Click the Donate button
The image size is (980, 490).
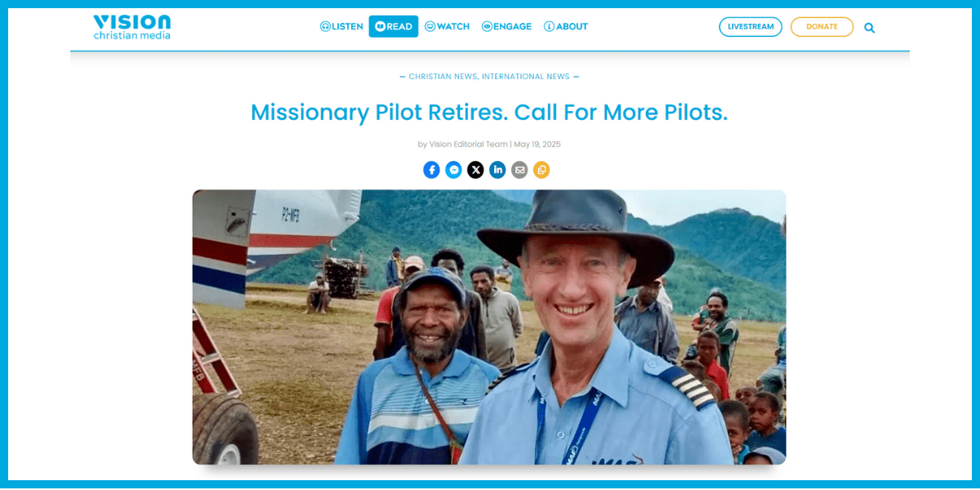[822, 27]
